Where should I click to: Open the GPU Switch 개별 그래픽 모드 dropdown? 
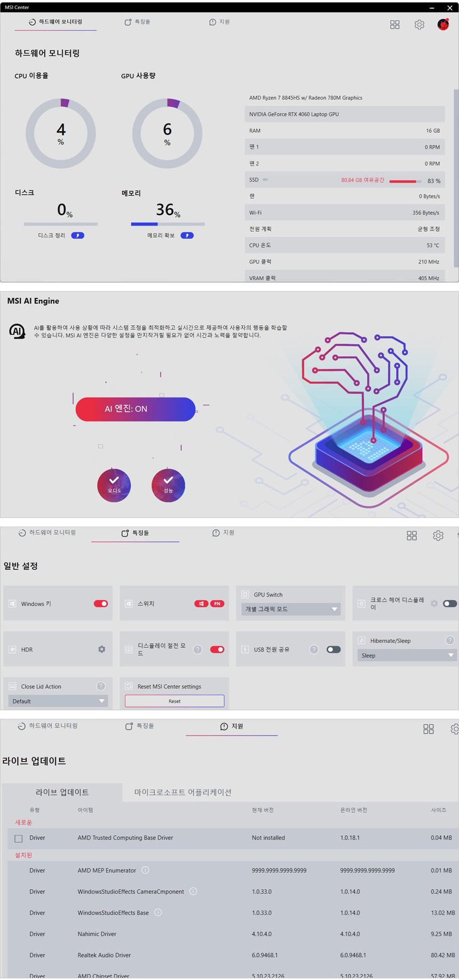click(x=291, y=609)
